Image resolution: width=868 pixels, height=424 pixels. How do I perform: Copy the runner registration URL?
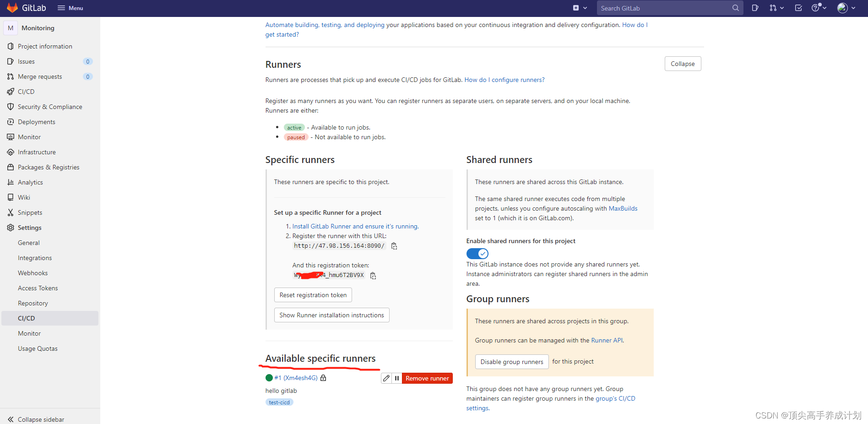point(394,246)
